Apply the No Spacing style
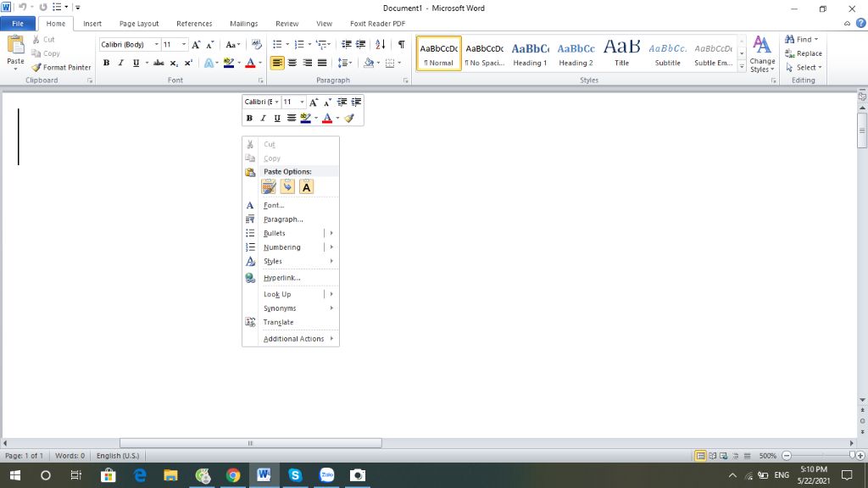The image size is (868, 488). coord(484,53)
